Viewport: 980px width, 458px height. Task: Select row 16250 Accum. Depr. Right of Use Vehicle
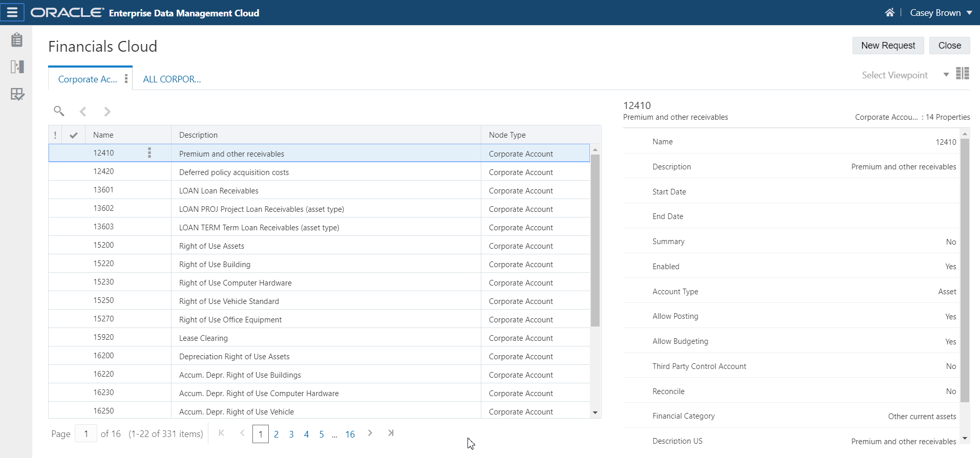[319, 410]
